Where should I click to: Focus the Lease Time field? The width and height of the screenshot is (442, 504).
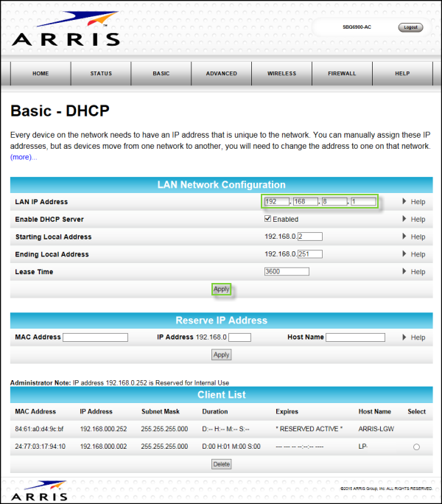tap(287, 271)
